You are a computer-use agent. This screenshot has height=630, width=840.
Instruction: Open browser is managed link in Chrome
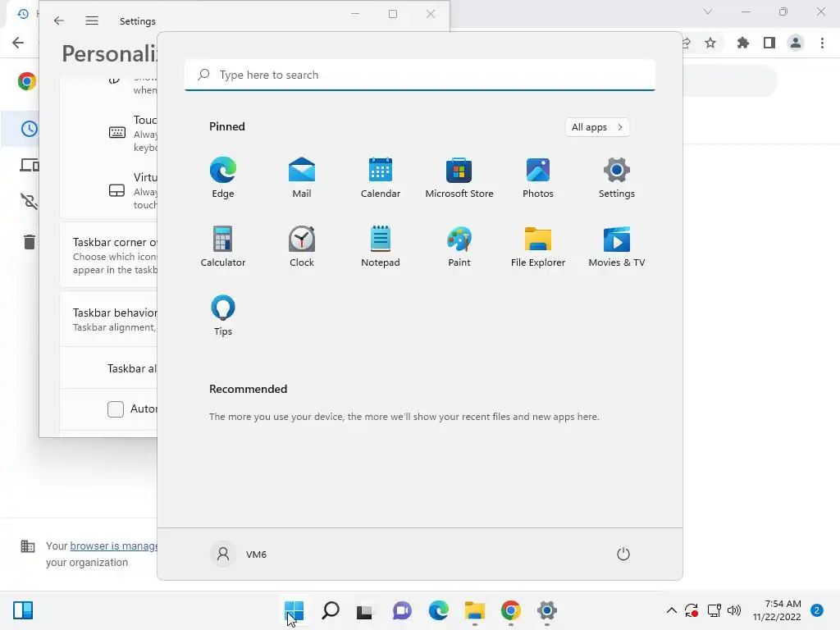coord(114,546)
